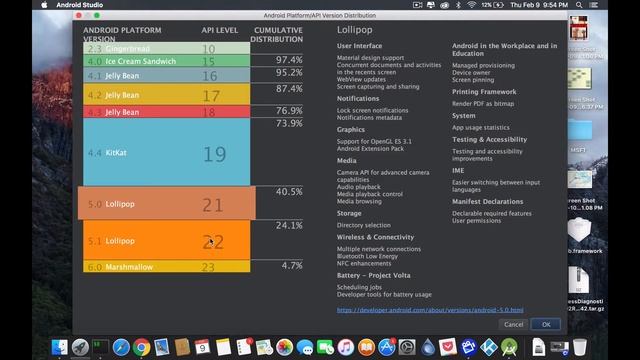
Task: Click the Wi-Fi status icon
Action: click(x=471, y=5)
